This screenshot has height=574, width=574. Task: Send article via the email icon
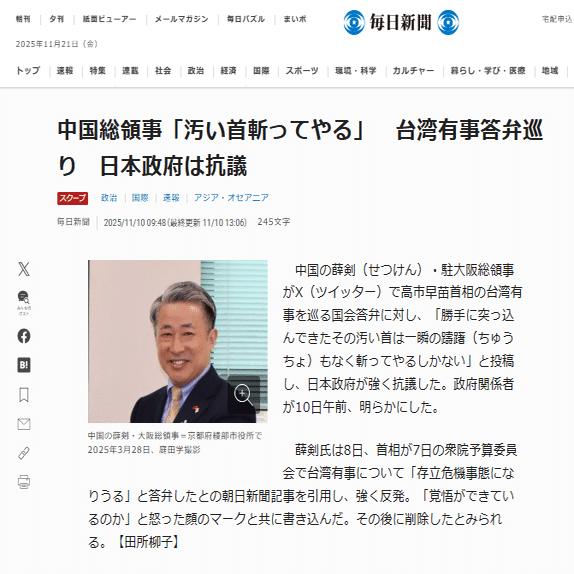[x=24, y=424]
